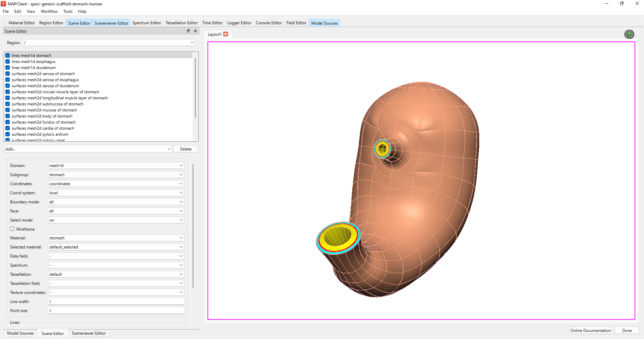Open the Domain dropdown showing mesh1d
The height and width of the screenshot is (339, 644).
point(116,166)
